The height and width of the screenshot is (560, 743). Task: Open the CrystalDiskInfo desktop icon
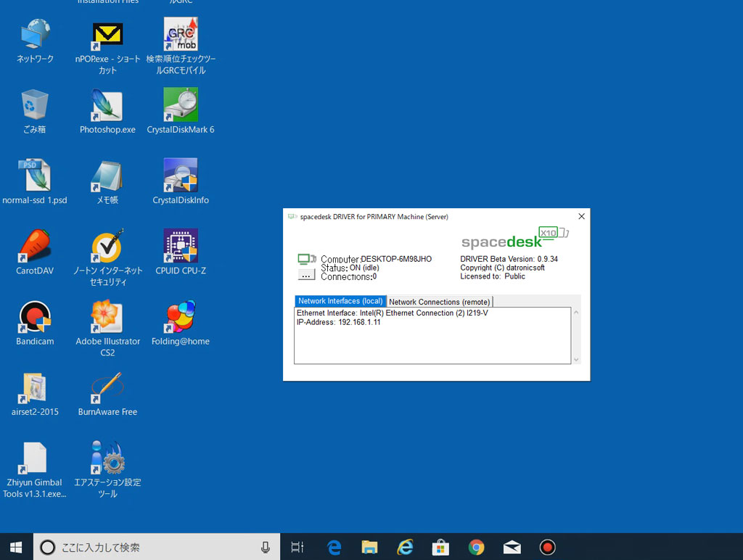181,176
